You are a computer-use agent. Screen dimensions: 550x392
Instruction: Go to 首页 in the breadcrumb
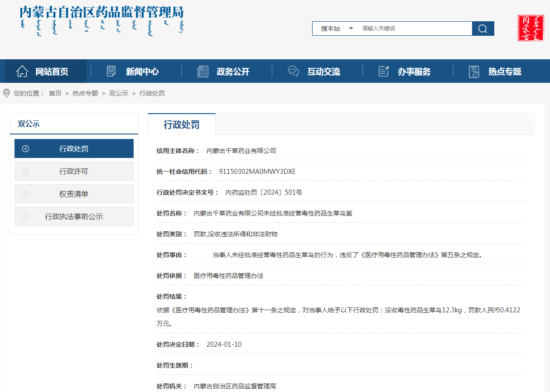click(x=55, y=93)
